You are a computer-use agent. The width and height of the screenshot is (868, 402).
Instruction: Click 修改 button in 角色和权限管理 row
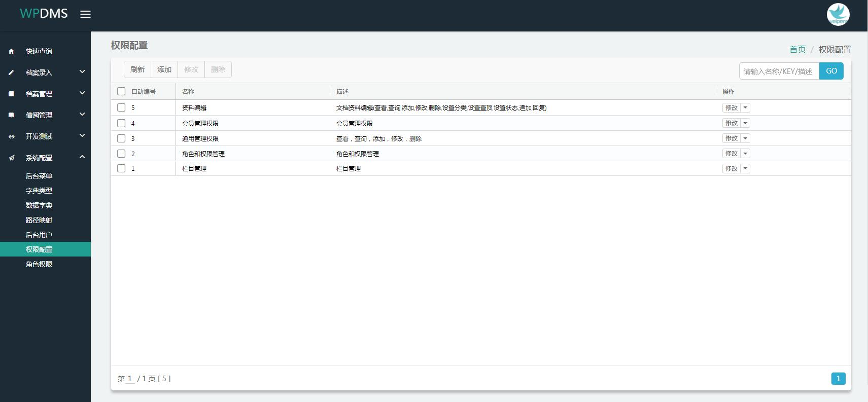(732, 153)
